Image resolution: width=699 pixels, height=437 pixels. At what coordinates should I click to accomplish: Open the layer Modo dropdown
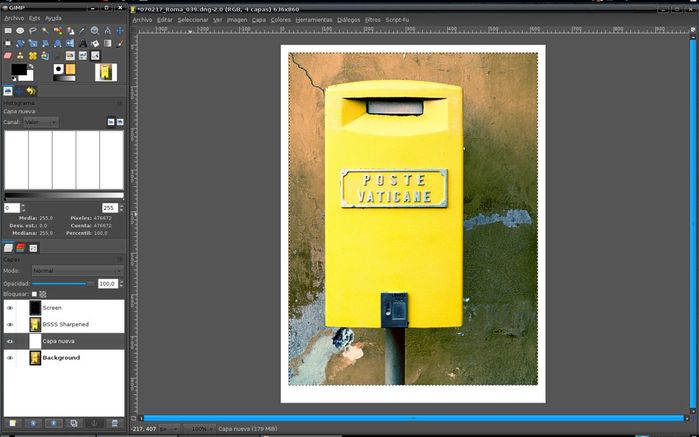77,271
